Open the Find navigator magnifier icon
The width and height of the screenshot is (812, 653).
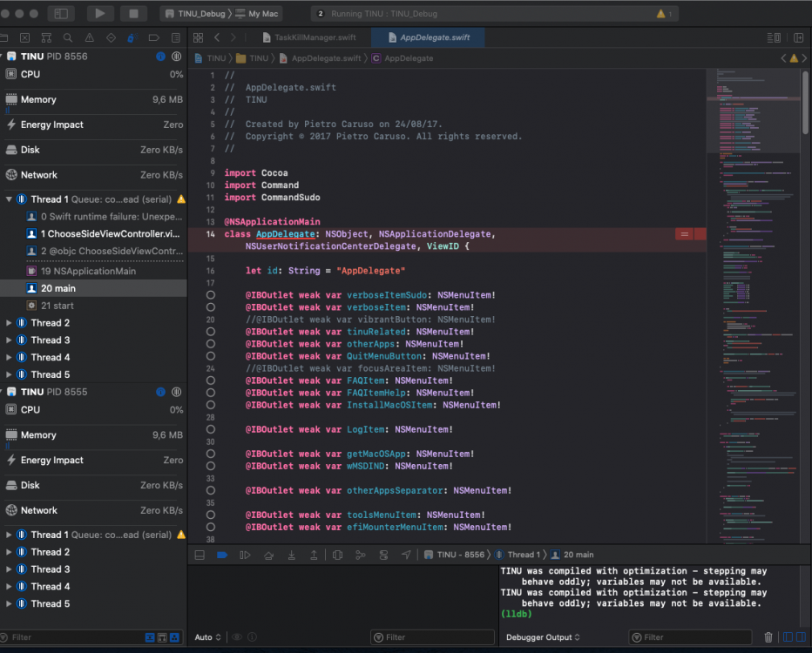68,37
